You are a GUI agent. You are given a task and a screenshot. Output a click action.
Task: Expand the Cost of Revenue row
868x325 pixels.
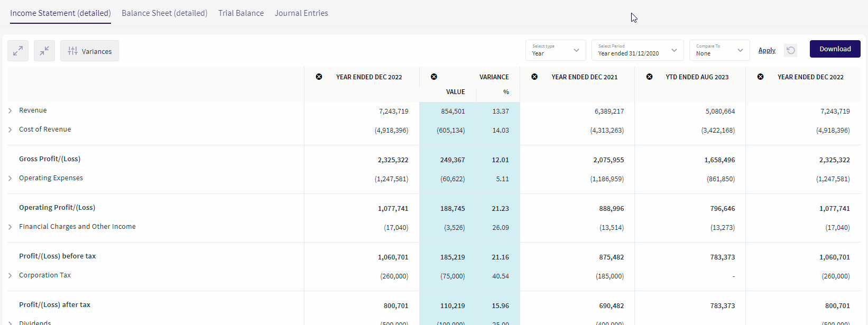tap(10, 129)
